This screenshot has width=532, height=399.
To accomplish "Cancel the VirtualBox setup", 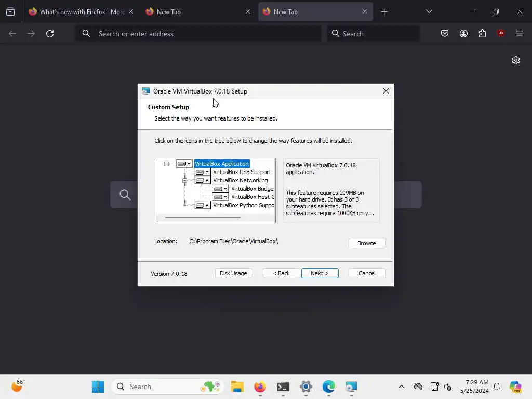I will [x=367, y=273].
